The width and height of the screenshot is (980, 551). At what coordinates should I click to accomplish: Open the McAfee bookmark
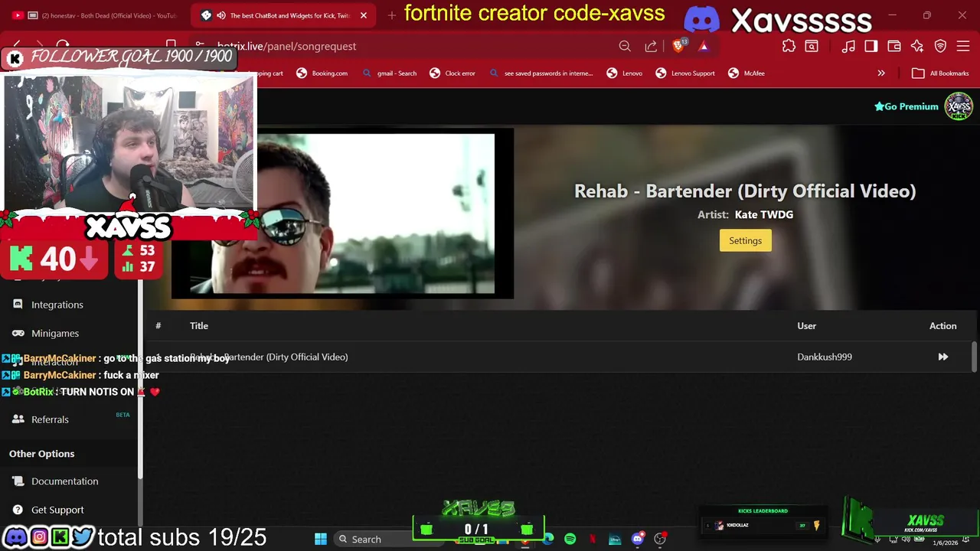click(x=746, y=73)
